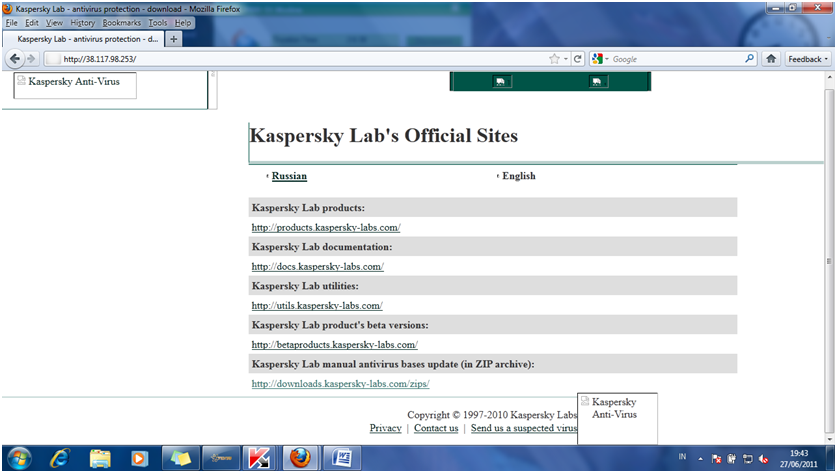
Task: Open docs.kaspersky-labs.com link
Action: click(318, 266)
